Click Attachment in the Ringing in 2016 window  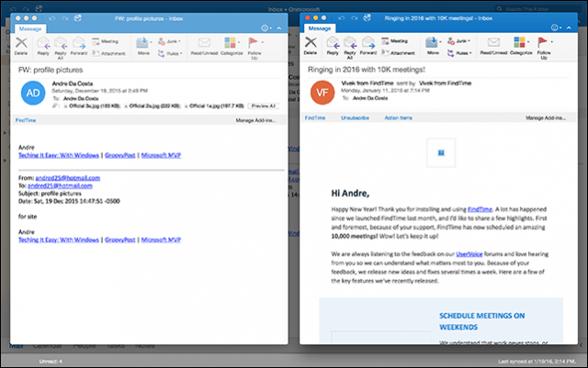398,53
